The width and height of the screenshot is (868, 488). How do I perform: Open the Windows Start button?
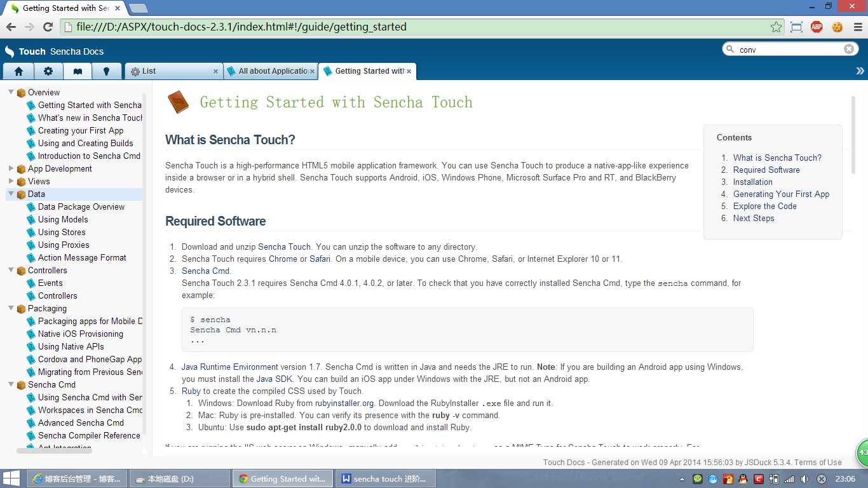tap(11, 478)
